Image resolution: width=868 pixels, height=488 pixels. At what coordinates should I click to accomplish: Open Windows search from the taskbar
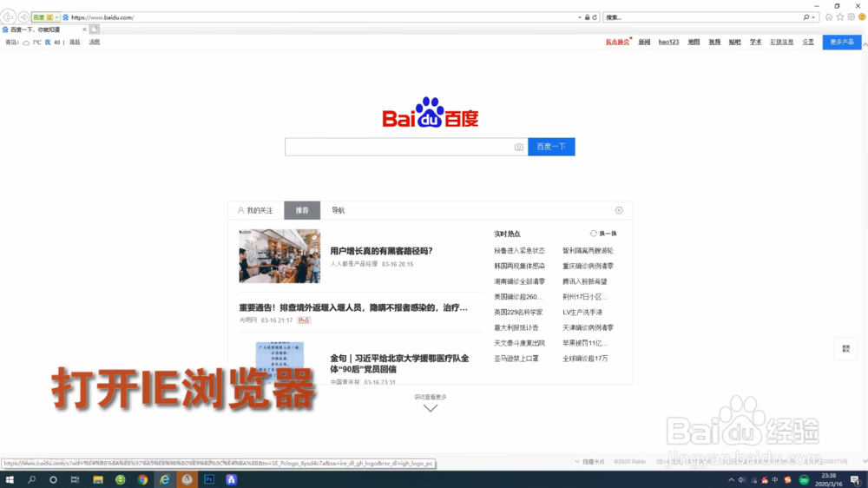point(31,479)
